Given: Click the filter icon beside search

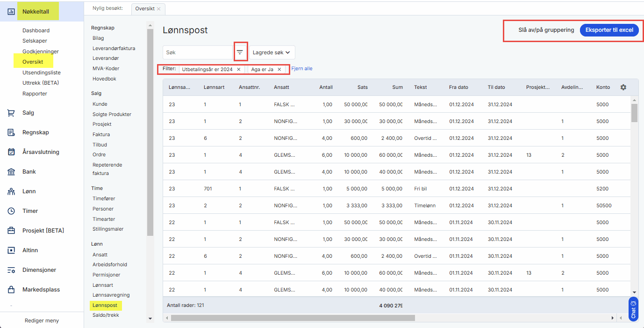Looking at the screenshot, I should pos(240,52).
